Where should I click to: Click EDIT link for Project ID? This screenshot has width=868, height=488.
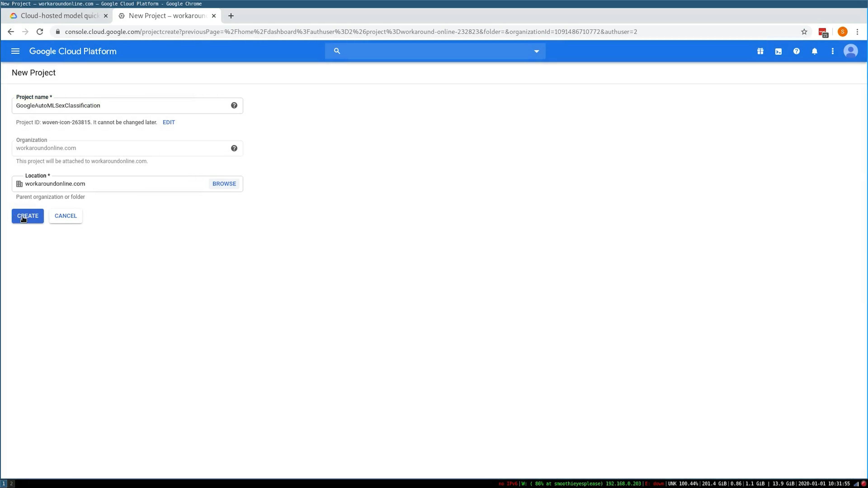[x=169, y=122]
